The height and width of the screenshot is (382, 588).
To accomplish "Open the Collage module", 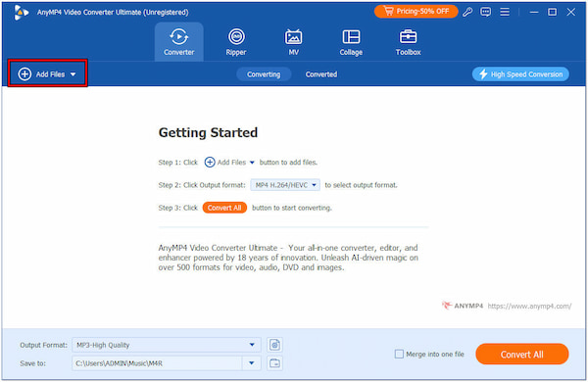I will (351, 42).
